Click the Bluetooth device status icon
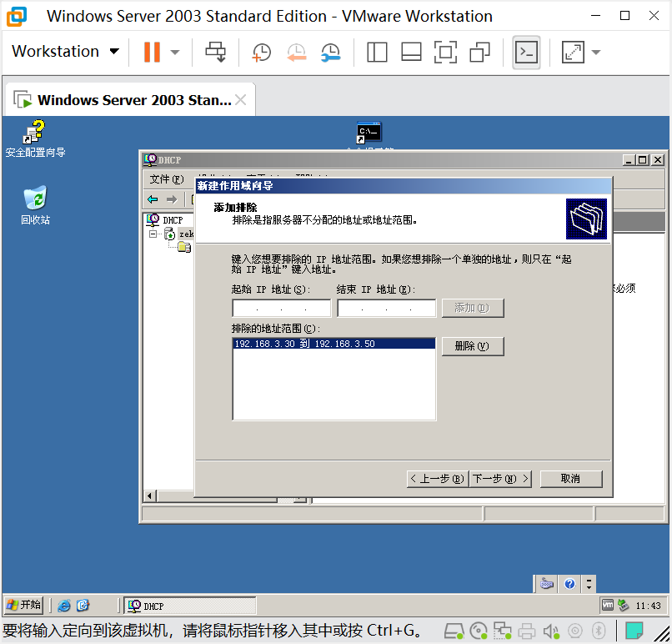The image size is (672, 644). (x=599, y=631)
